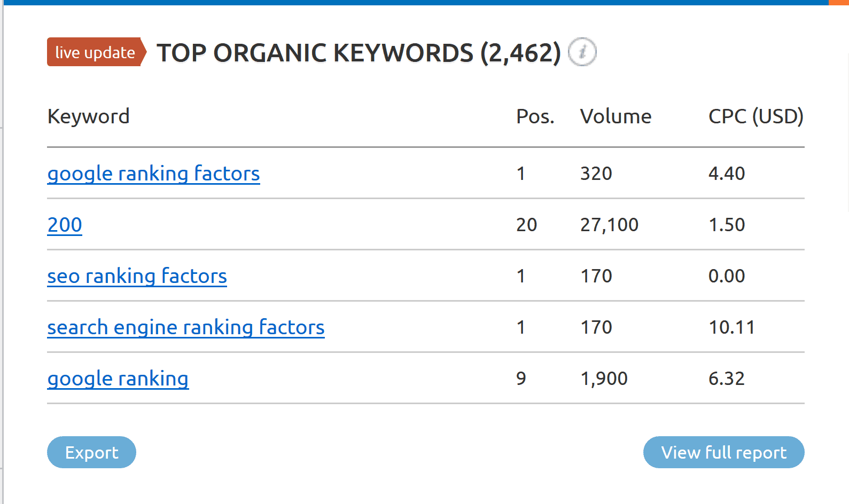This screenshot has width=849, height=504.
Task: Sort the table by the Pos. column
Action: (x=535, y=116)
